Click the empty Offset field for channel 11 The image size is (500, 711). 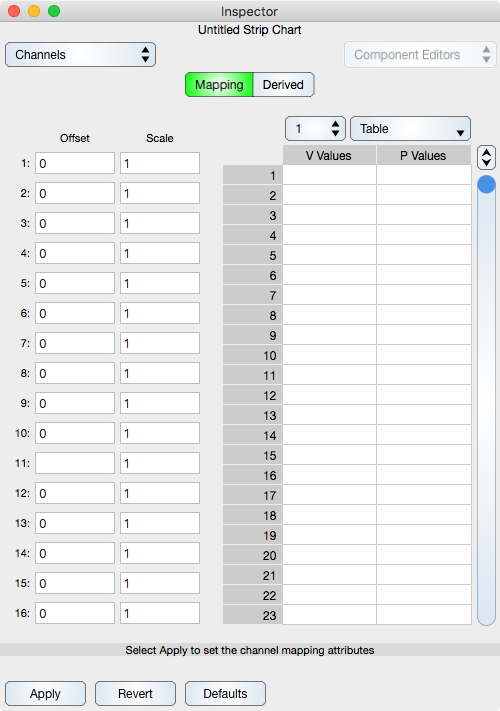click(75, 463)
